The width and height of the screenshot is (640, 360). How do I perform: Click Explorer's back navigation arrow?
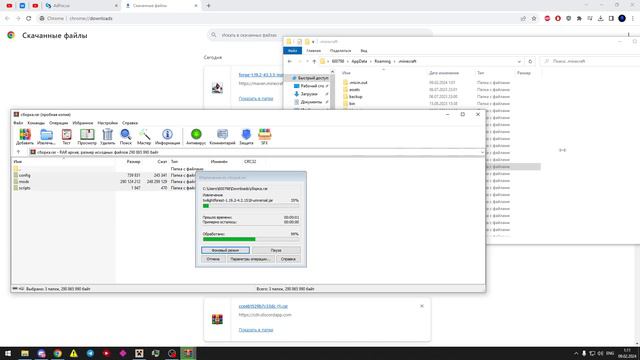pyautogui.click(x=290, y=61)
